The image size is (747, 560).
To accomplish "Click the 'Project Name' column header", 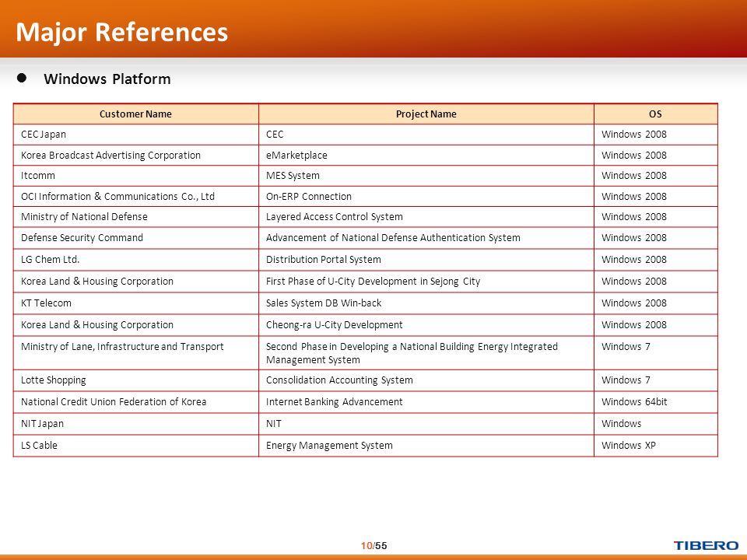I will 426,114.
